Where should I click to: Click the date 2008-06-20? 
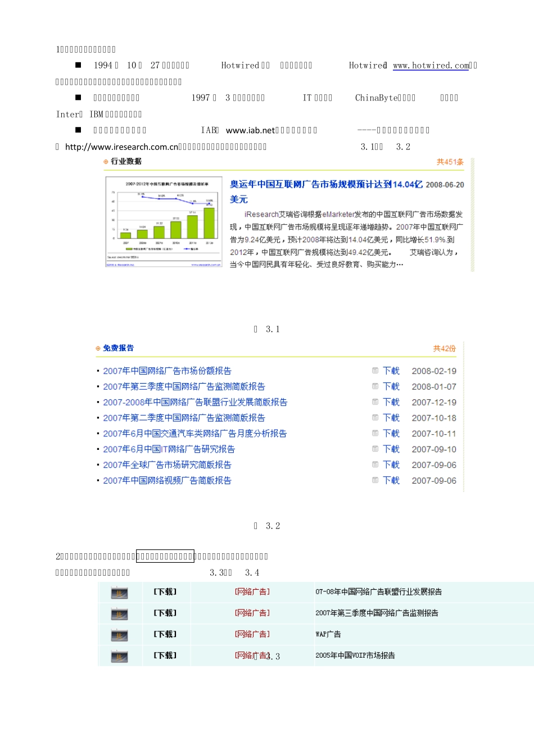445,185
